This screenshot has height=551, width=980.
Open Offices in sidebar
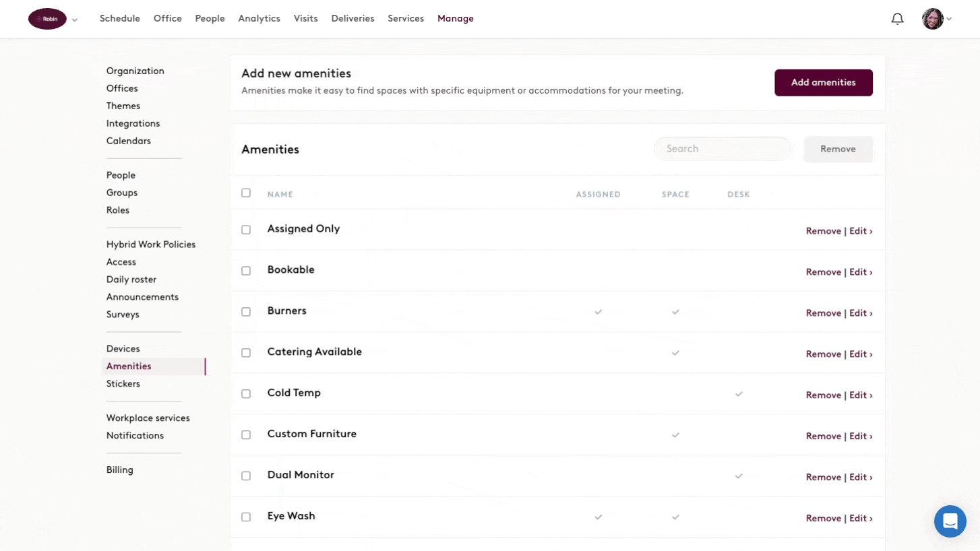[122, 88]
